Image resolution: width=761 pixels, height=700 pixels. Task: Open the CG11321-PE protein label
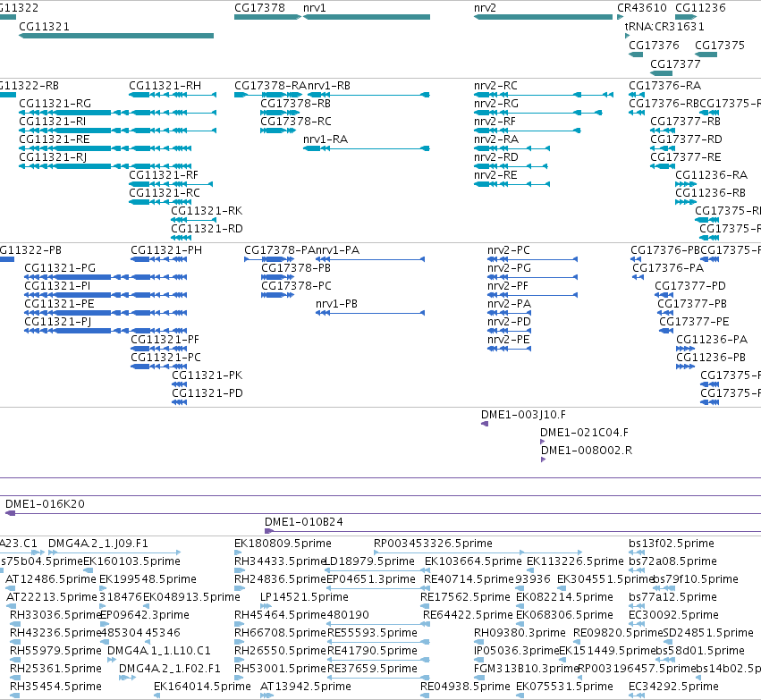click(59, 304)
